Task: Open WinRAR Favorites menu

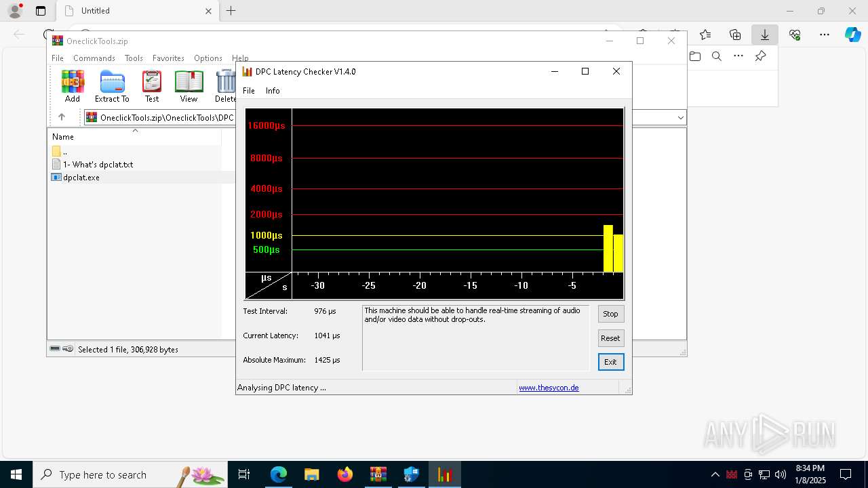Action: click(x=168, y=58)
